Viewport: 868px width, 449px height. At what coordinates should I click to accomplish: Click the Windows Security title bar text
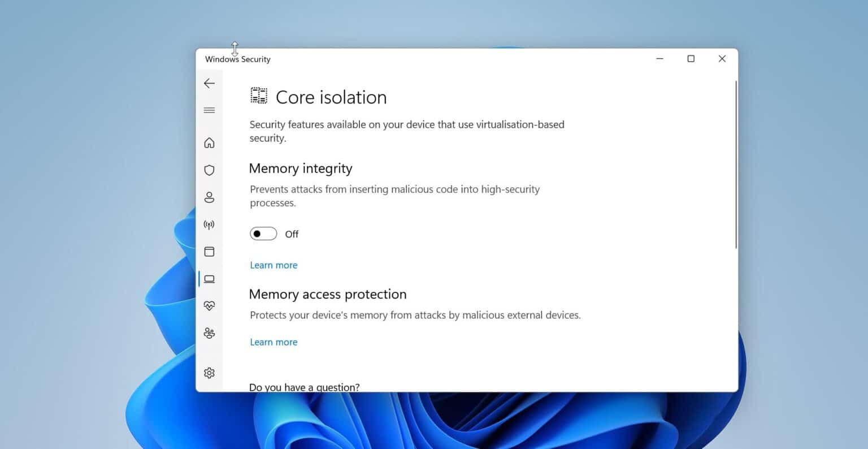(238, 59)
